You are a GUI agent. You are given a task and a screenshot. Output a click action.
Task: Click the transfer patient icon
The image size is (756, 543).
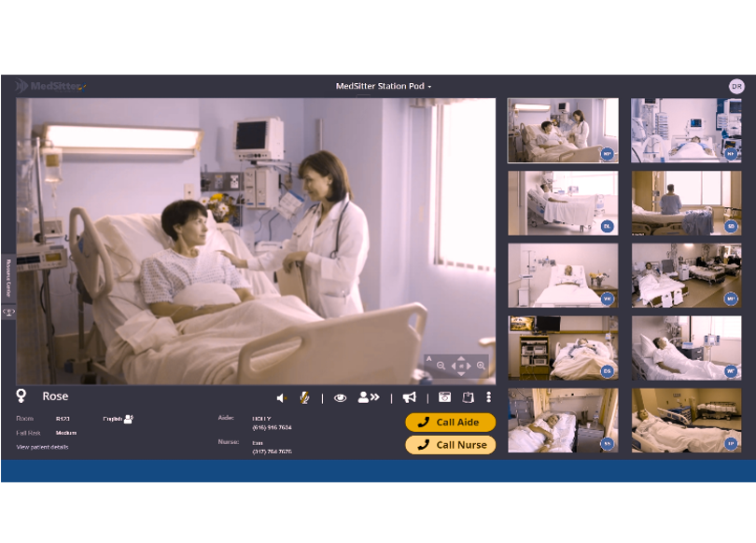tap(368, 397)
